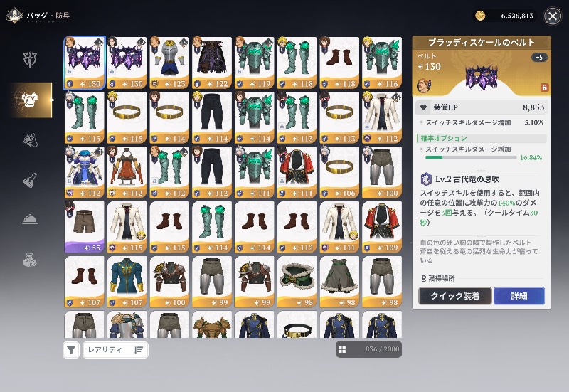Select the dark skirt rated +122
The width and height of the screenshot is (569, 392).
(x=212, y=63)
